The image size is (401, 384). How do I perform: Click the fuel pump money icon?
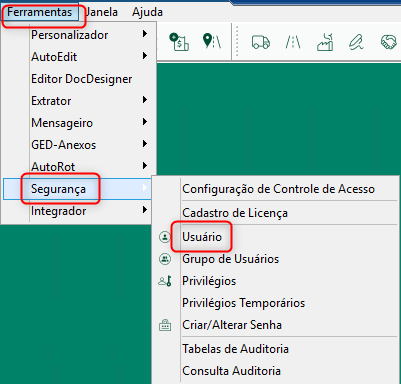[179, 42]
